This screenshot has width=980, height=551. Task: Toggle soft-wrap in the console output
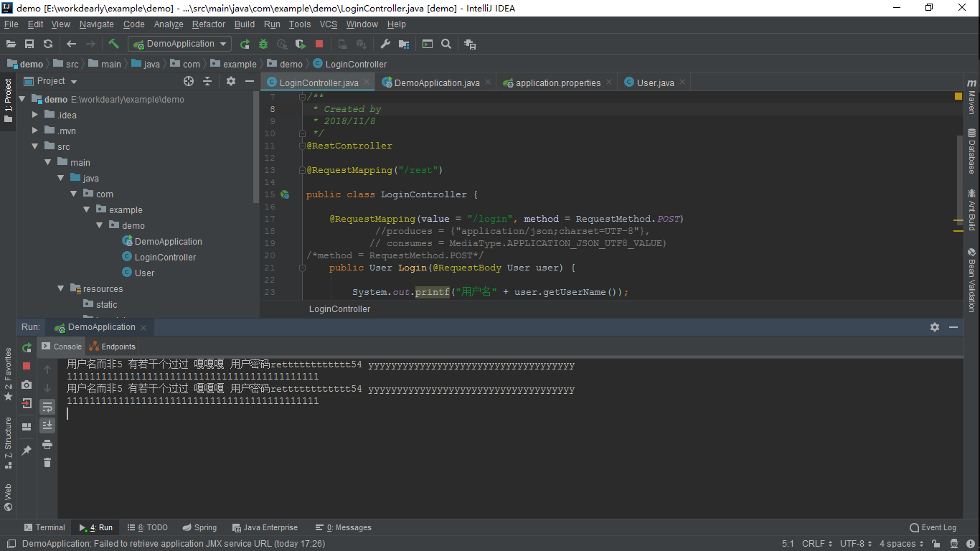[x=47, y=405]
